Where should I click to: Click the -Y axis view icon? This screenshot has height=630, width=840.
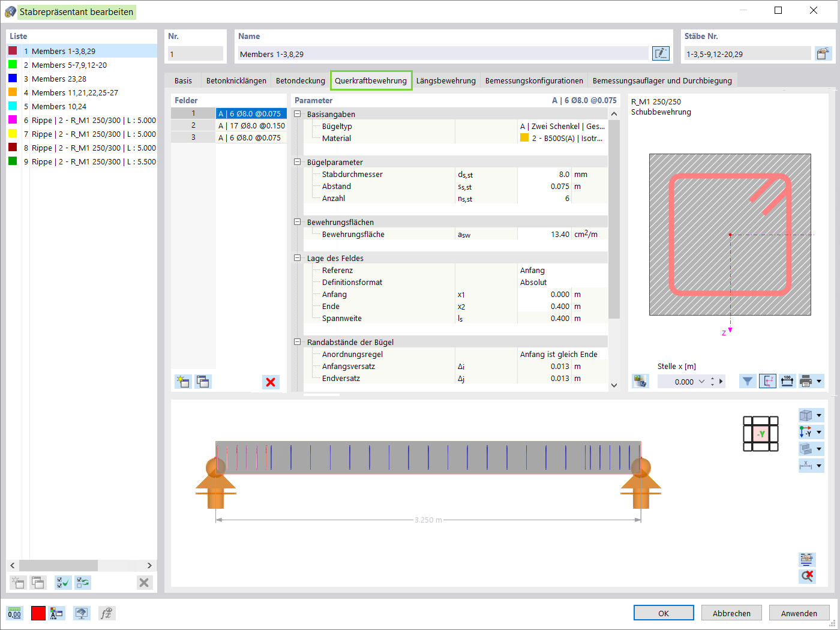point(806,432)
